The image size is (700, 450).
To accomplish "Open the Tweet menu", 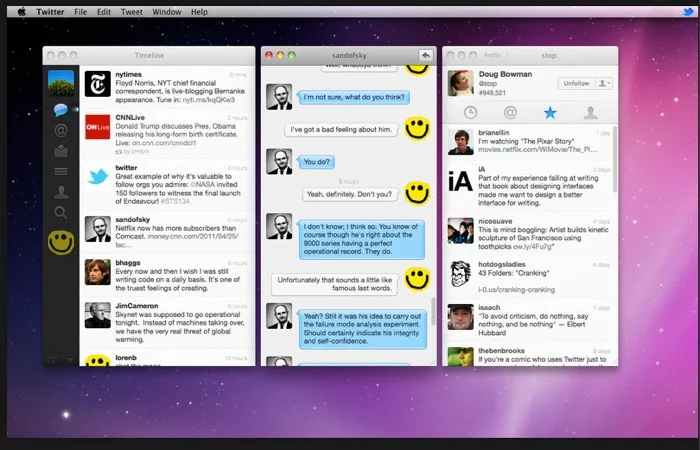I will 132,12.
